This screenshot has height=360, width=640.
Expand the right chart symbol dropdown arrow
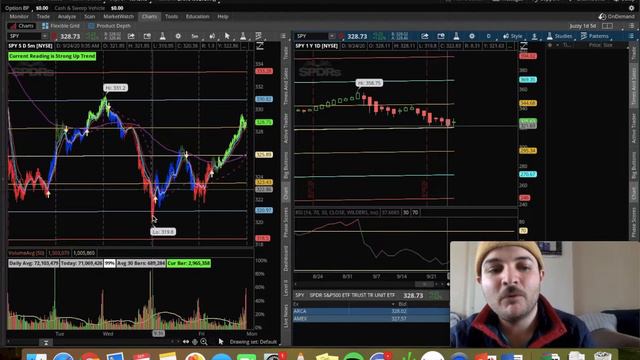pos(332,36)
